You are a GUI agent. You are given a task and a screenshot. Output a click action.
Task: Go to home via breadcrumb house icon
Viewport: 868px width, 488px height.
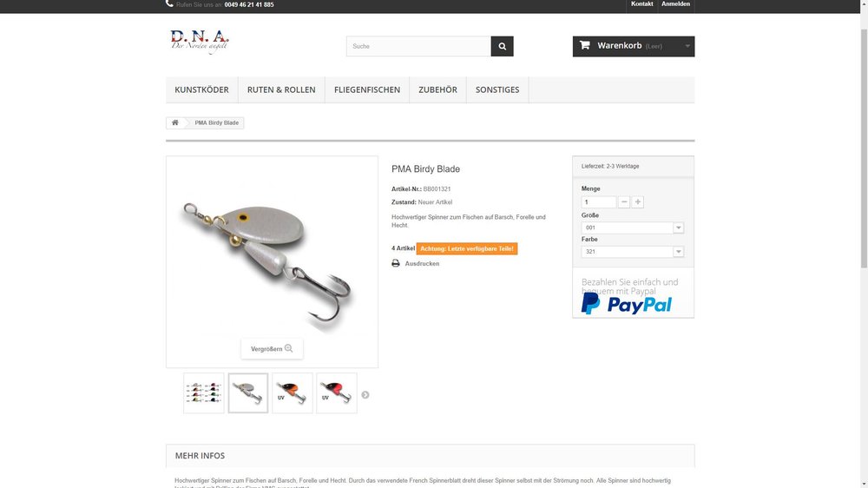(175, 123)
